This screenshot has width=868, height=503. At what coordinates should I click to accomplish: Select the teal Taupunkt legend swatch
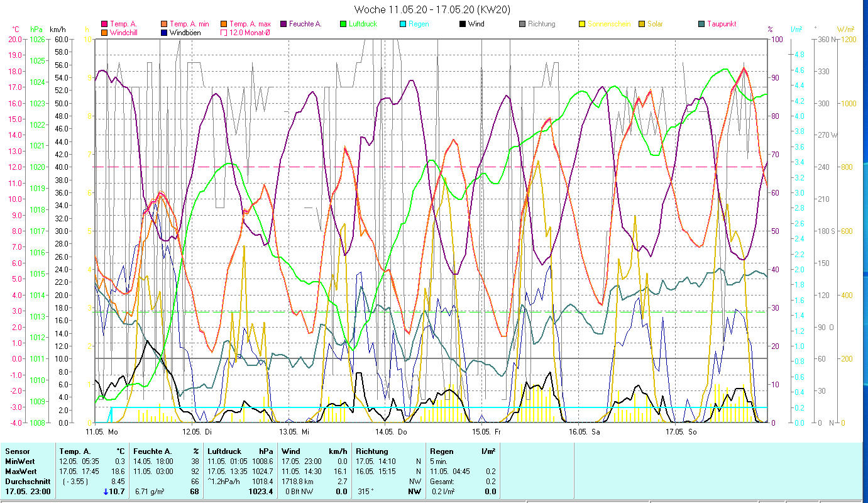tap(701, 24)
